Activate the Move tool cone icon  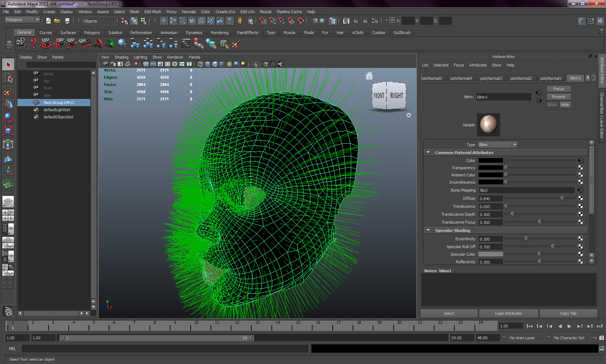tap(8, 105)
